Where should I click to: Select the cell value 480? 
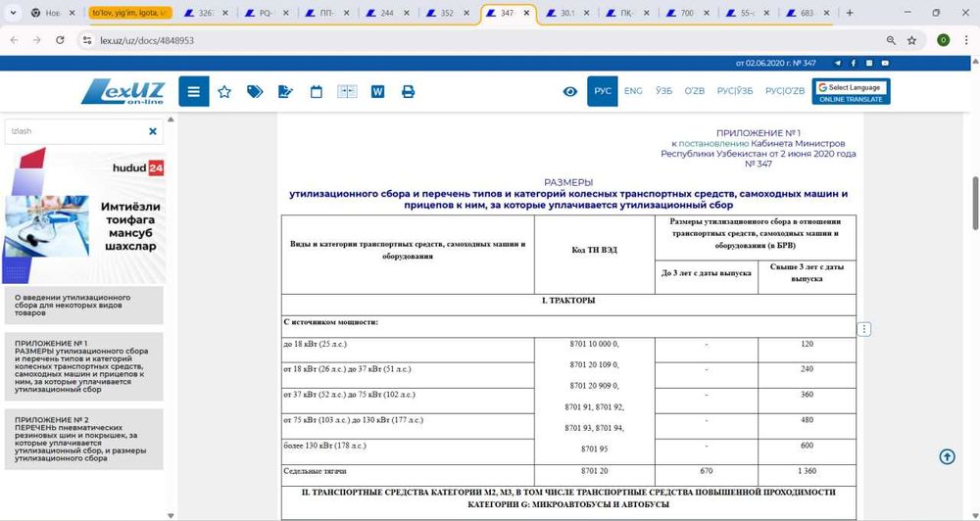(807, 420)
